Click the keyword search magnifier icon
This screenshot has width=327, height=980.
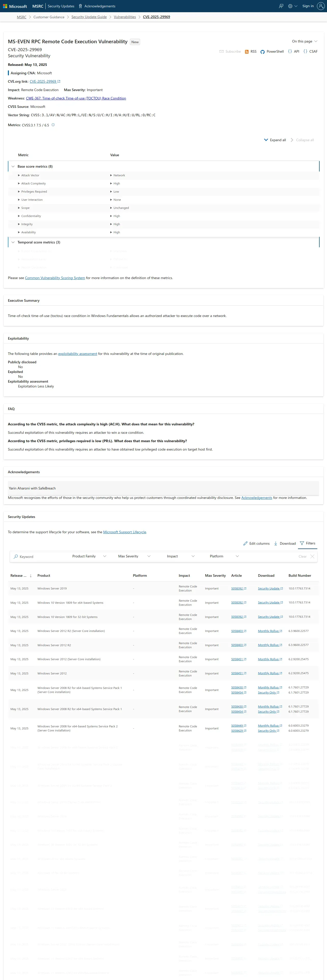point(16,556)
